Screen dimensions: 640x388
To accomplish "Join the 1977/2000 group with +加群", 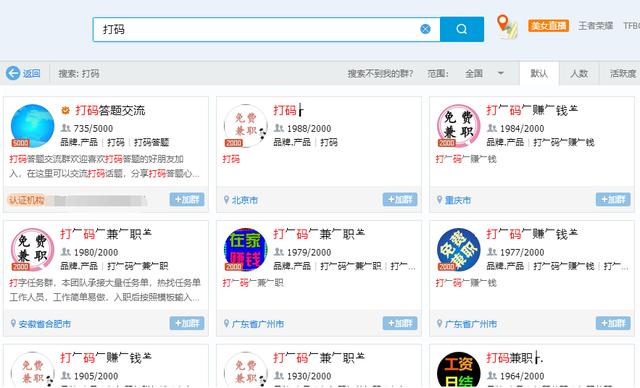I will pos(613,323).
